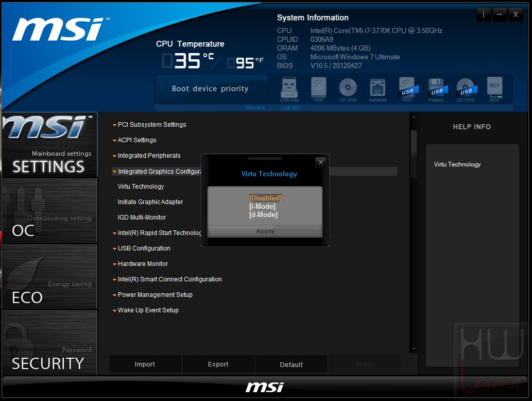Select the Initiate Graphic Adapter row
This screenshot has height=401, width=532.
[x=150, y=202]
